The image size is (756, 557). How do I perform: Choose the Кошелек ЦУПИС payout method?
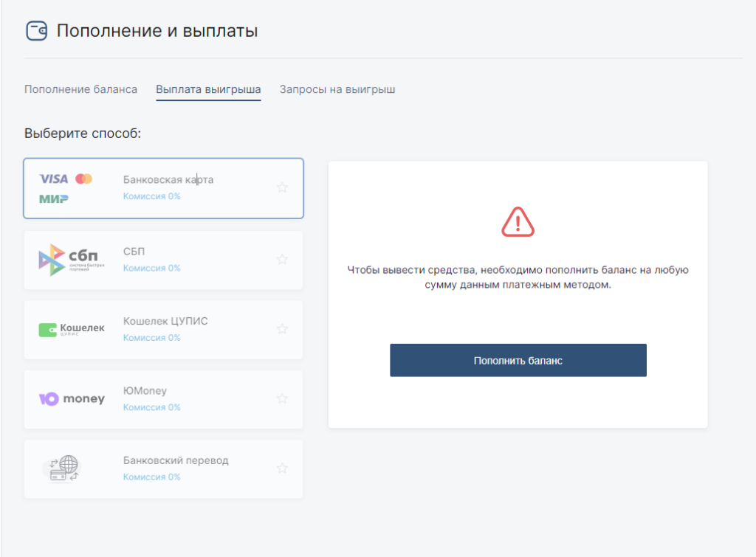pos(163,330)
